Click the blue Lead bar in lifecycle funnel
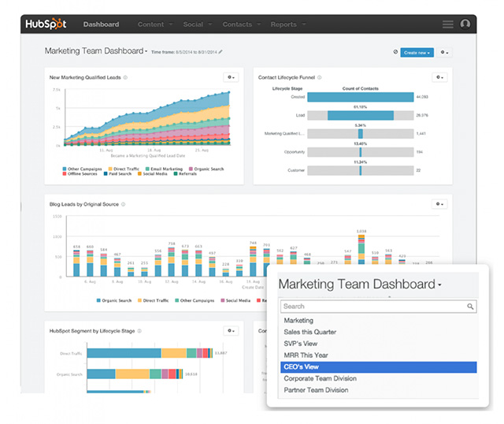The image size is (504, 424). 360,115
